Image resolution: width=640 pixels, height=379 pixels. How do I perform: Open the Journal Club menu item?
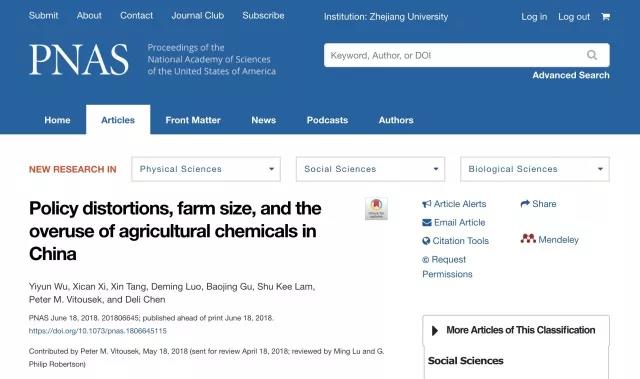(198, 16)
